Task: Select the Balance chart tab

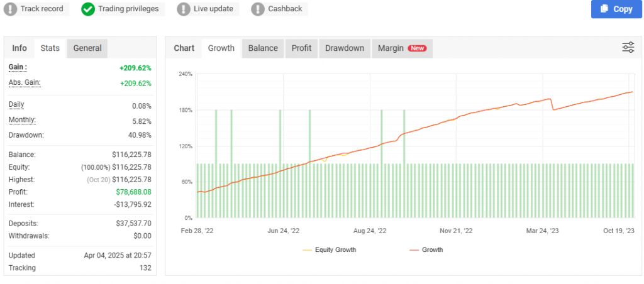Action: 263,48
